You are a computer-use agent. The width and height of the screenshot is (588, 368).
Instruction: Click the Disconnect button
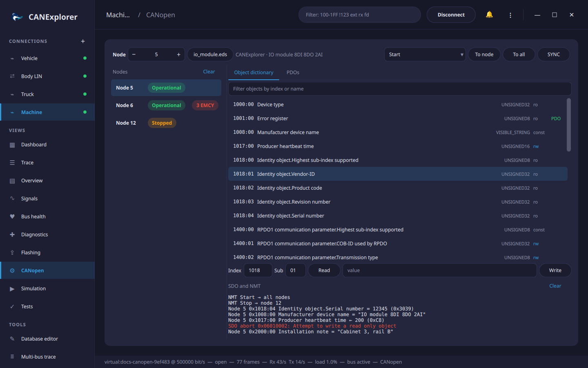click(x=451, y=15)
